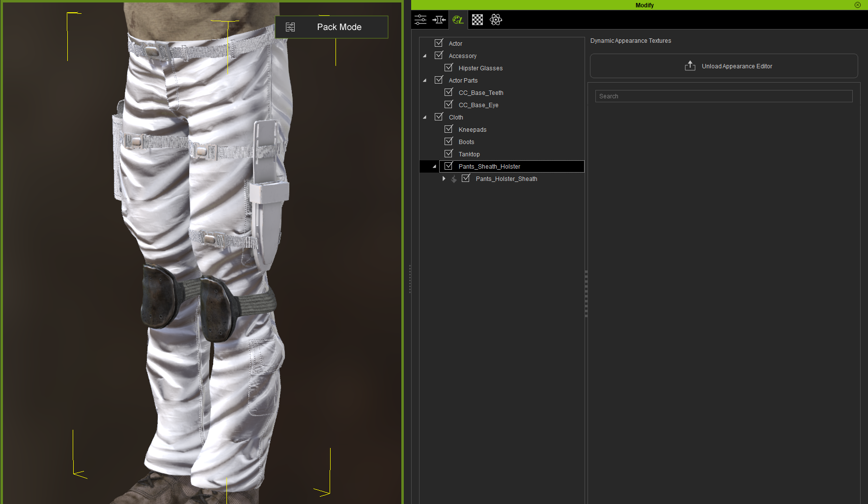
Task: Switch to the Motion Pose tab icon
Action: click(x=439, y=20)
